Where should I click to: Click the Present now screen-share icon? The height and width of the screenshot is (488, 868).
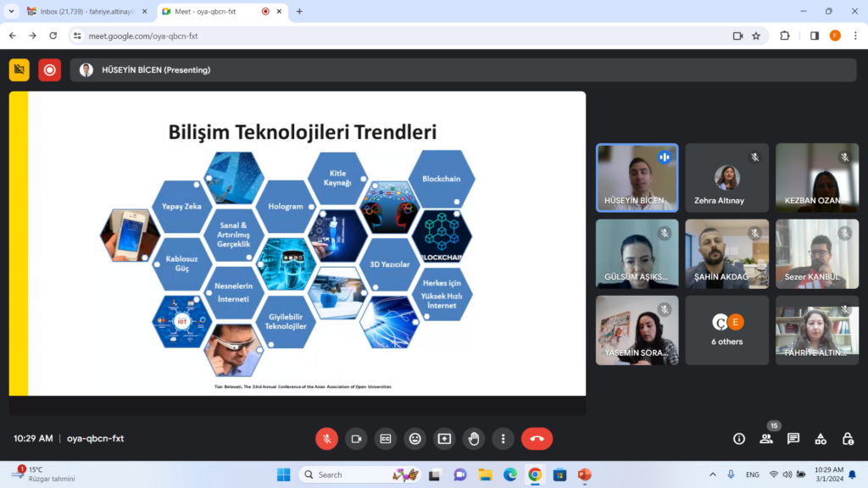(444, 439)
